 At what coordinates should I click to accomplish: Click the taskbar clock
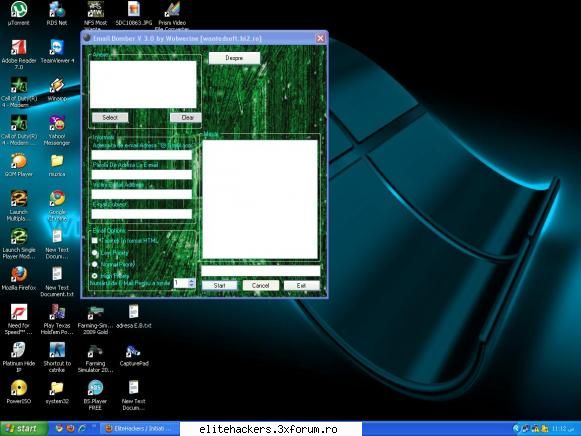point(562,429)
